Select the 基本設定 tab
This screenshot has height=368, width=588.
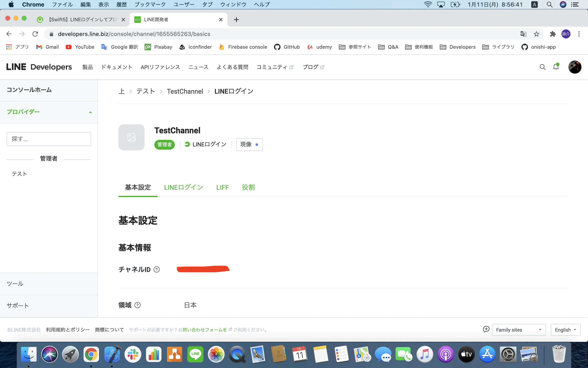click(138, 187)
